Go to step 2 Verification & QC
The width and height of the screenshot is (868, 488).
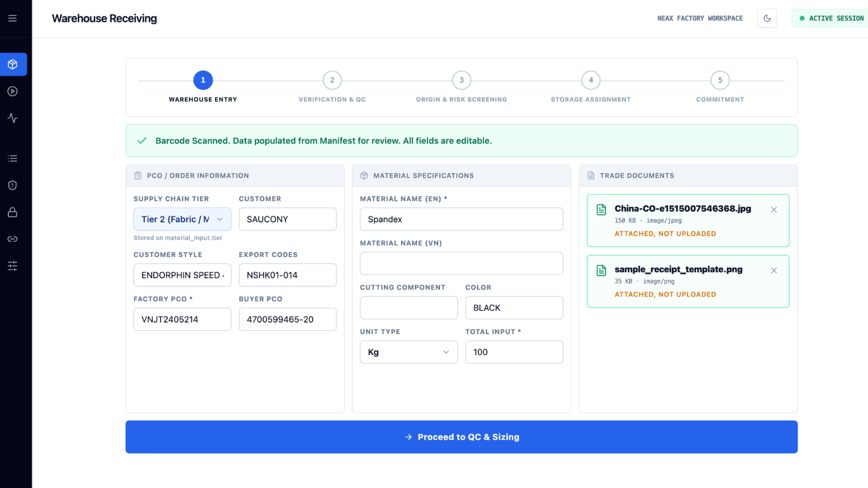(333, 87)
